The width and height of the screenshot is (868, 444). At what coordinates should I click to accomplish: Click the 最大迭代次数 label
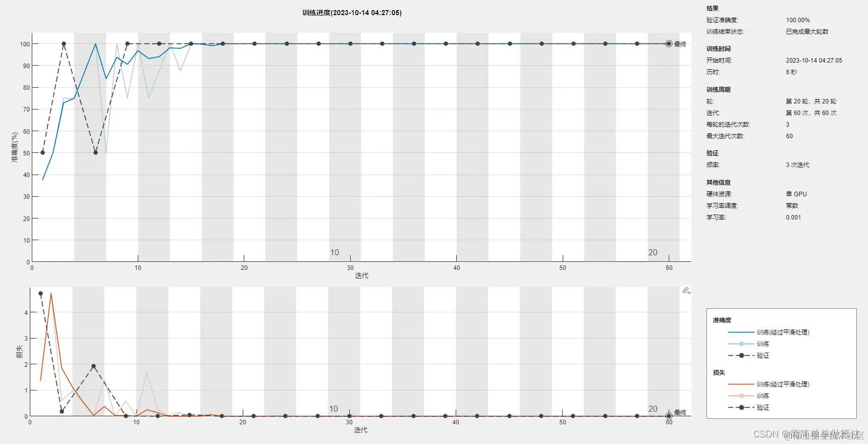[725, 136]
